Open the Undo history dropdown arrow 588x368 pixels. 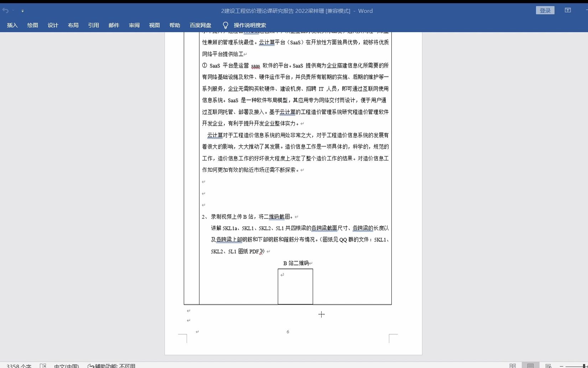[x=13, y=11]
